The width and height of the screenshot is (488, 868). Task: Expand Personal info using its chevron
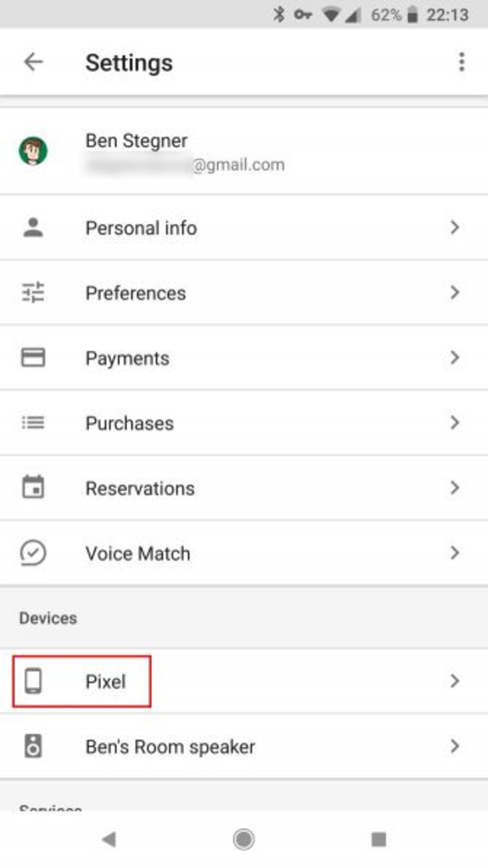click(x=455, y=228)
